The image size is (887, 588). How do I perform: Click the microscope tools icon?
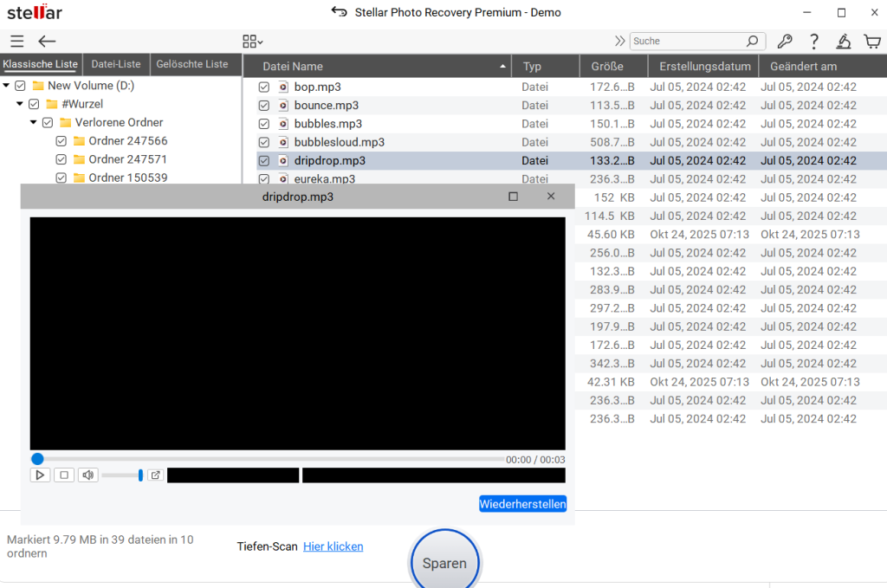pos(843,42)
